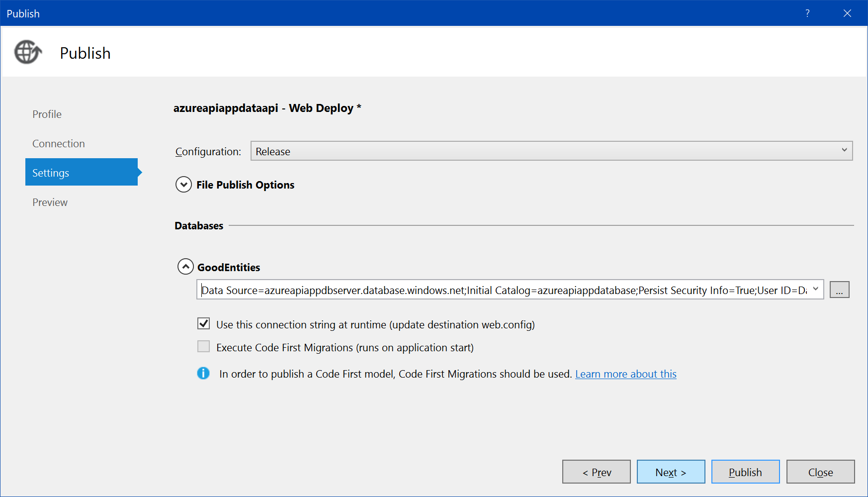Open the connection string dropdown arrow
This screenshot has width=868, height=497.
[x=815, y=290]
